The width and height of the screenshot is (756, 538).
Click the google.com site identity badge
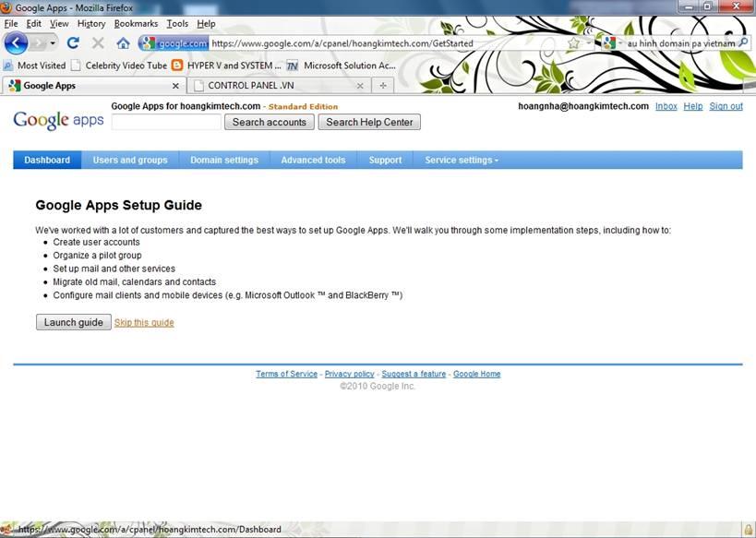coord(174,43)
